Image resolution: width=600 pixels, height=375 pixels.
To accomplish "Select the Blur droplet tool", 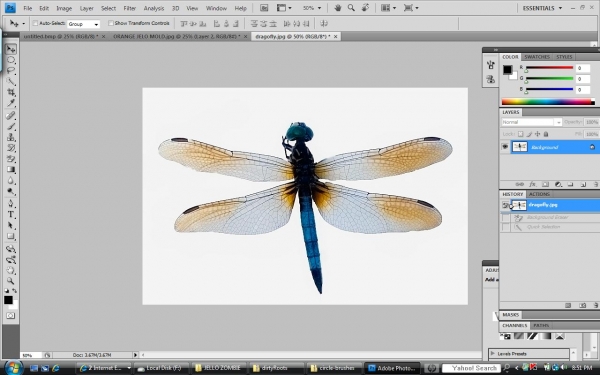I will pos(11,180).
